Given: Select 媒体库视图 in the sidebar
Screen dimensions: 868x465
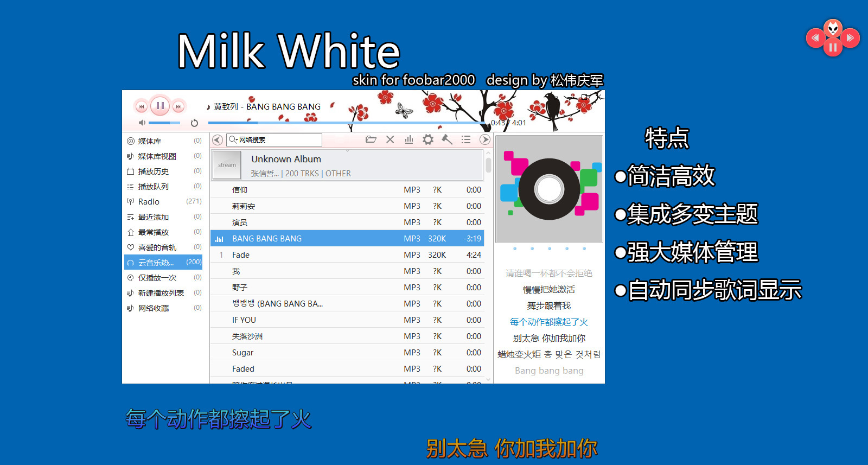Looking at the screenshot, I should tap(164, 156).
